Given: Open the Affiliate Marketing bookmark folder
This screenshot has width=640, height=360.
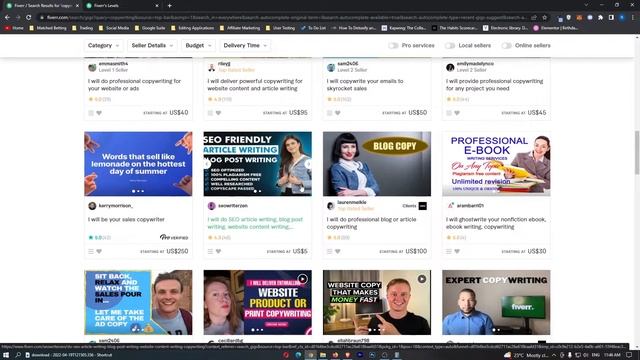Looking at the screenshot, I should [240, 28].
